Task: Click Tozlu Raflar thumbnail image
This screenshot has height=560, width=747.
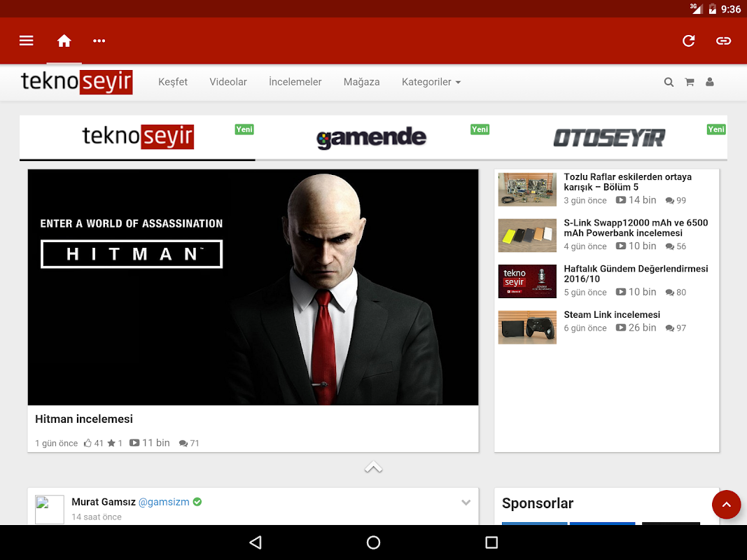Action: coord(527,190)
